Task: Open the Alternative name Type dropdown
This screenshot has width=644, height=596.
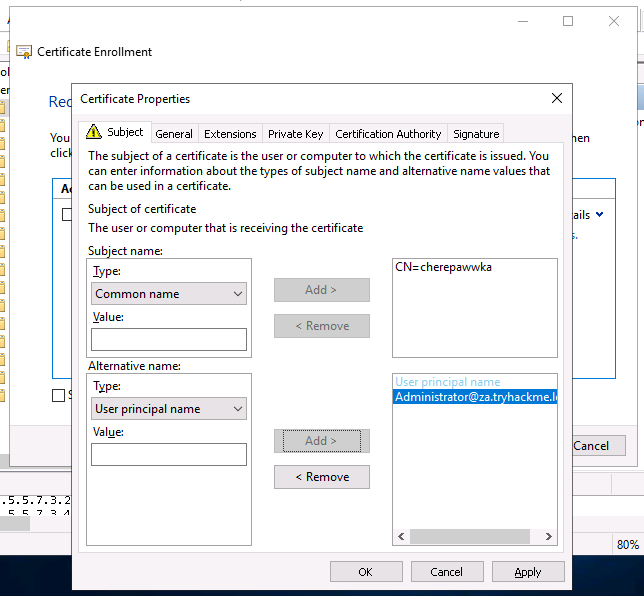Action: (169, 409)
